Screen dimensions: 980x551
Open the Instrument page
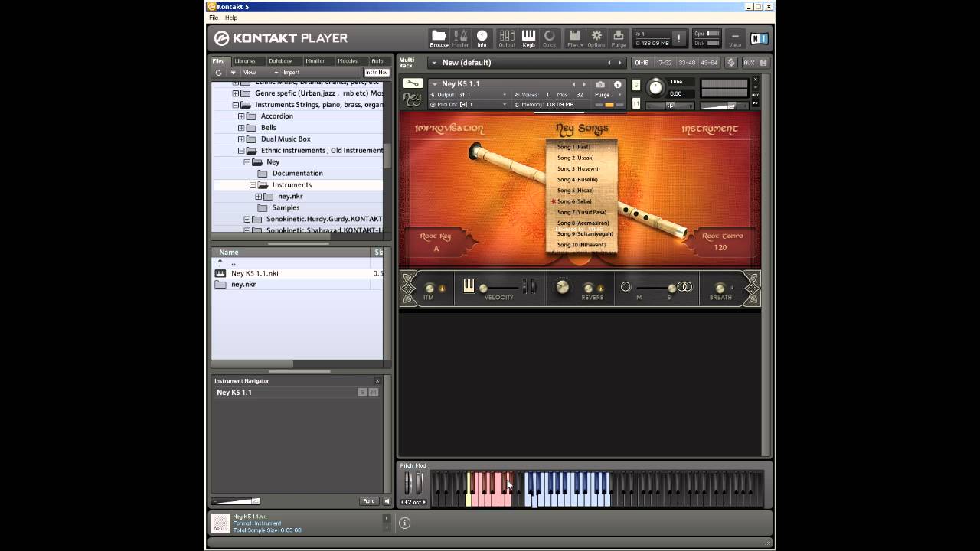point(710,129)
